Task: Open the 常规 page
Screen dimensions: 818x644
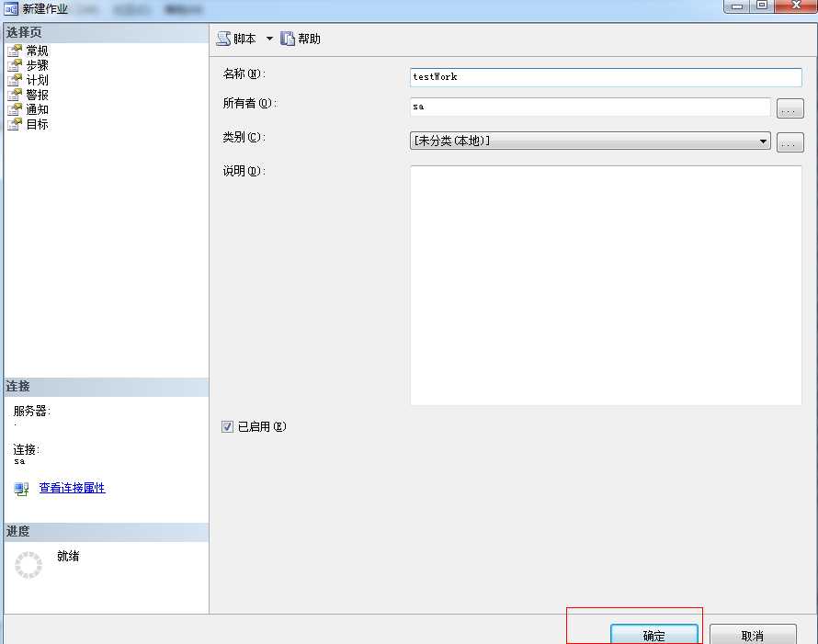Action: click(x=37, y=51)
